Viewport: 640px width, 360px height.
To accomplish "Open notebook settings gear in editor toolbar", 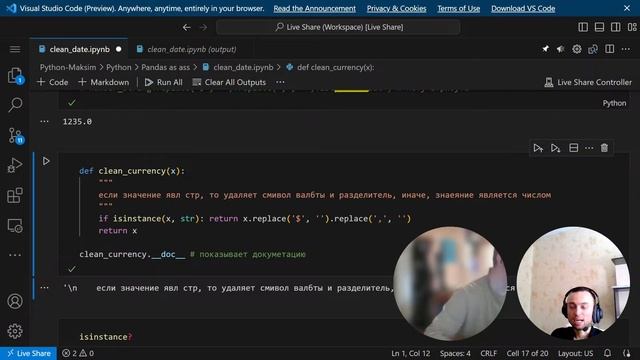I will point(577,49).
